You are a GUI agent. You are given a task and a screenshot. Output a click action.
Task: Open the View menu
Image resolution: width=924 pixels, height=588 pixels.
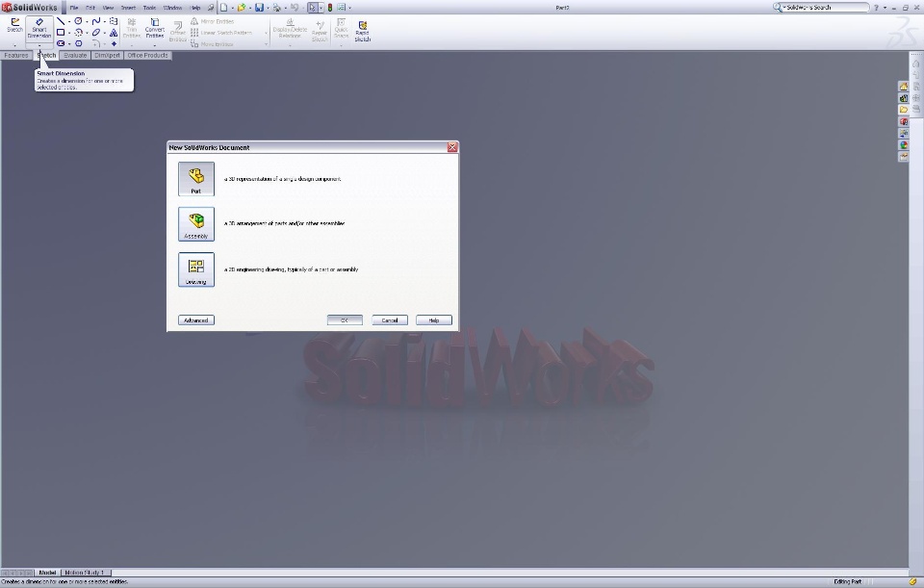point(108,8)
